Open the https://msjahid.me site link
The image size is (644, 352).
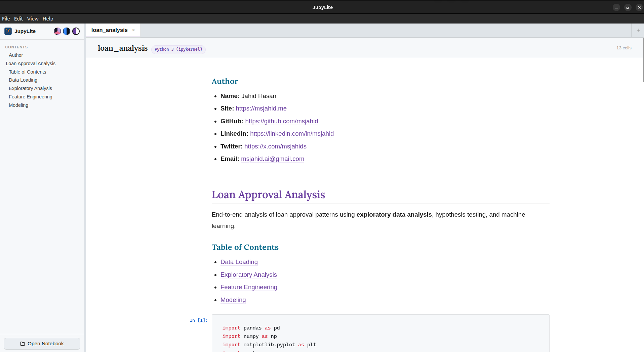point(261,108)
